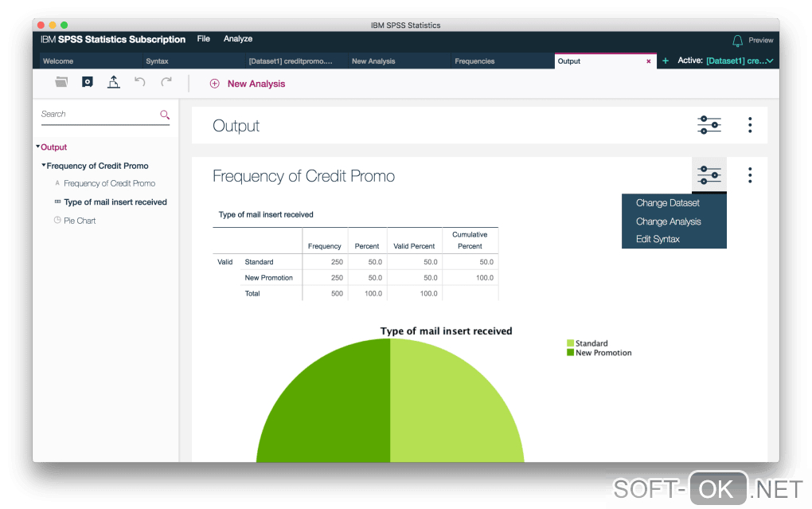Click the save disk icon
Viewport: 812px width, 509px height.
pyautogui.click(x=88, y=82)
